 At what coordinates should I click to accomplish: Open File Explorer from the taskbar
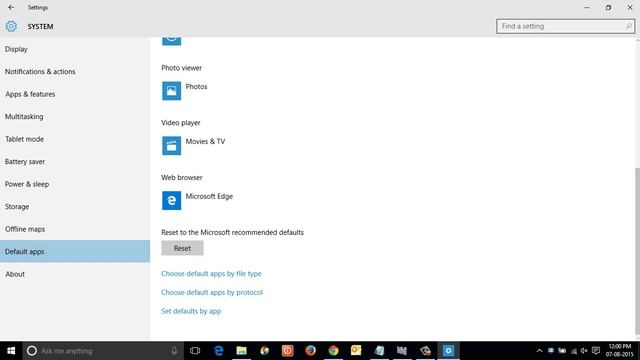242,351
